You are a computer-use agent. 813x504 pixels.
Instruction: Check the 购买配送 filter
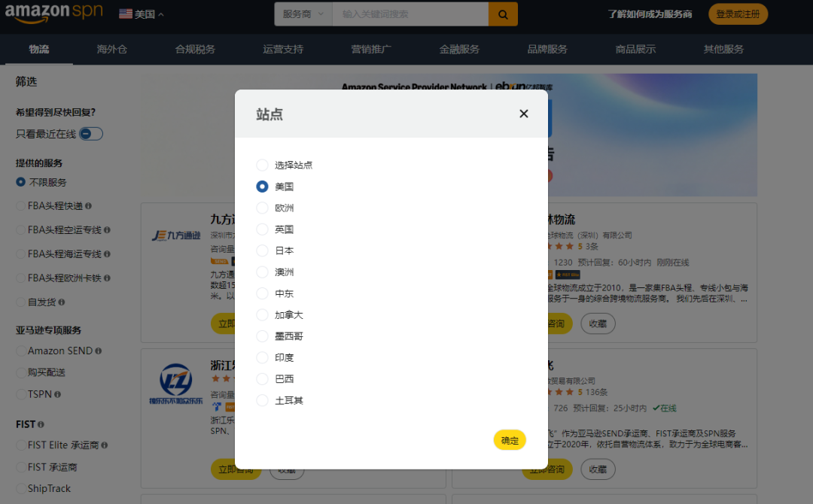click(21, 372)
